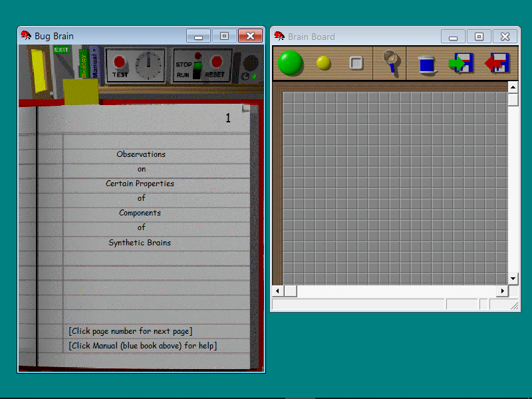532x399 pixels.
Task: Click the Brain Board vertical scrollbar thumb
Action: click(513, 99)
